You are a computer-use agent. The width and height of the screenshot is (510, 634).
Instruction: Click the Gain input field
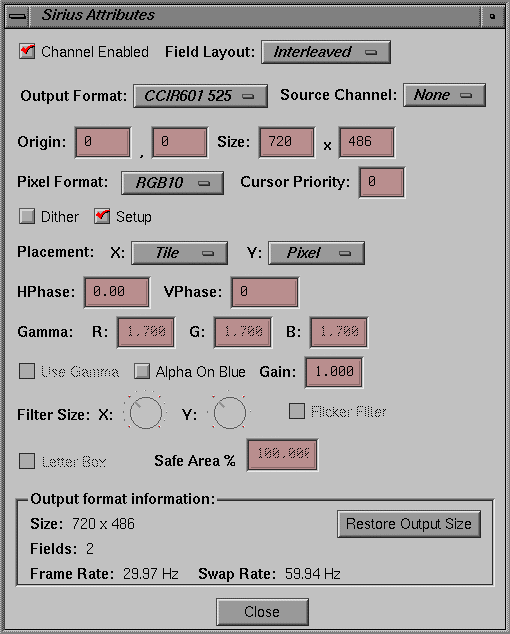pos(334,372)
